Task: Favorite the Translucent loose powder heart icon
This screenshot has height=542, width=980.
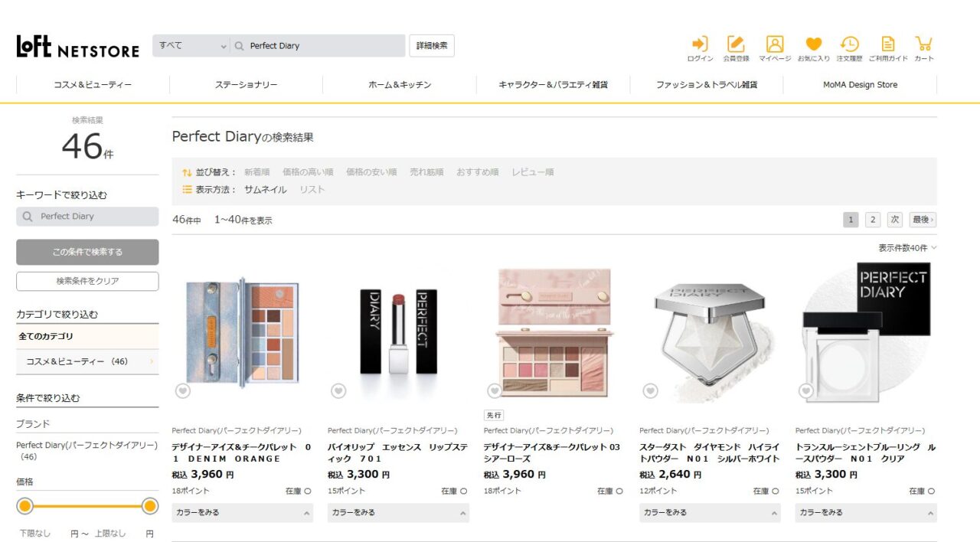Action: tap(806, 391)
